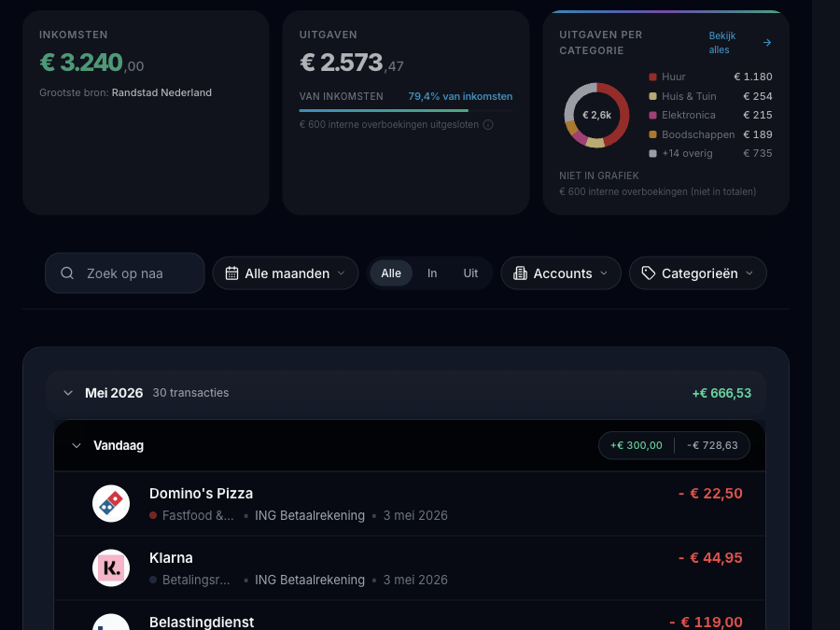Select the Uit transactions filter
840x630 pixels.
(x=470, y=273)
